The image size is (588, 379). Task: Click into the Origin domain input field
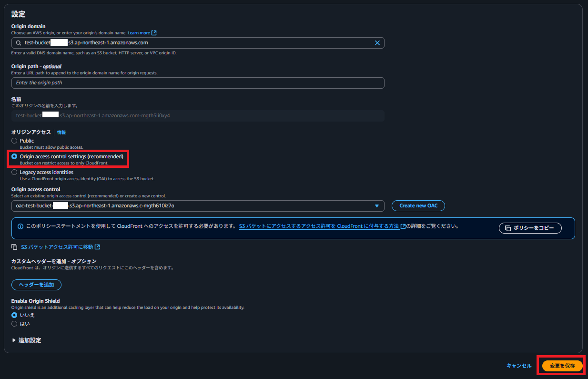pos(198,43)
